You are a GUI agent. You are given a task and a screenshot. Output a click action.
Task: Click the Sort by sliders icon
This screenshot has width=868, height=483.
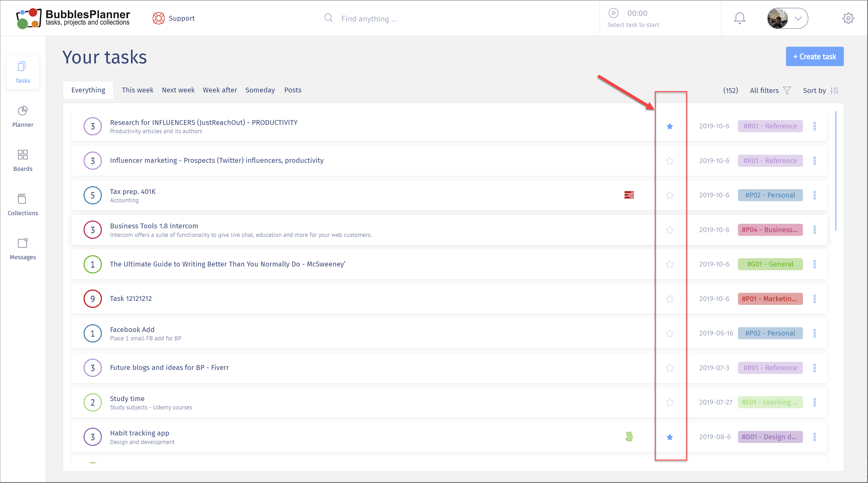click(x=834, y=90)
